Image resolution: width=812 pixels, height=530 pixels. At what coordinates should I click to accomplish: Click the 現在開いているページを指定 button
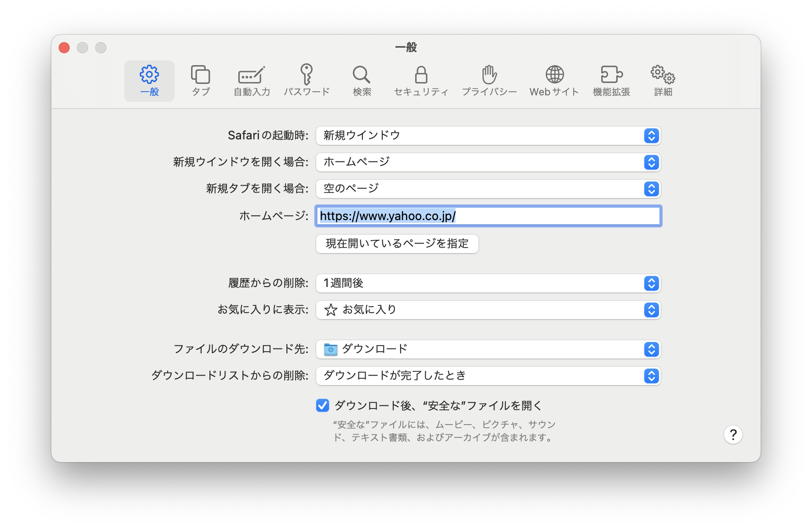tap(397, 243)
